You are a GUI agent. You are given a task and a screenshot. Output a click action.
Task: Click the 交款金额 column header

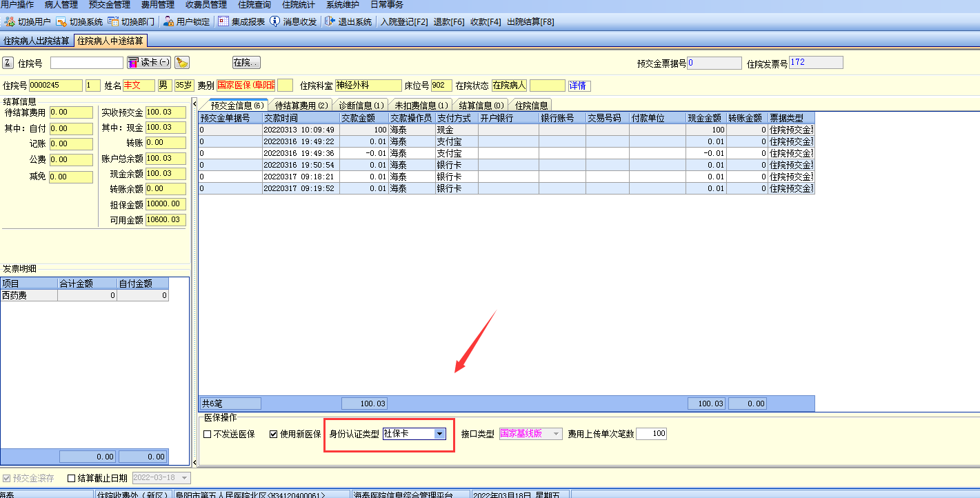point(363,118)
